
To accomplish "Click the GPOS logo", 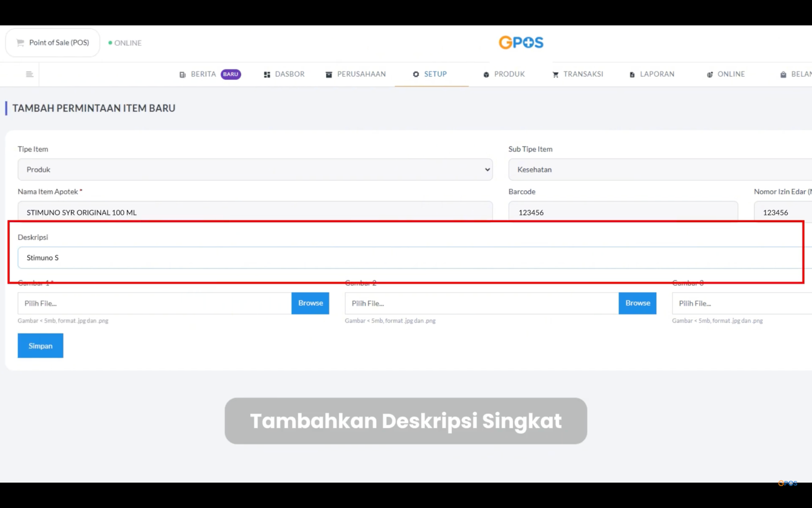I will 521,43.
